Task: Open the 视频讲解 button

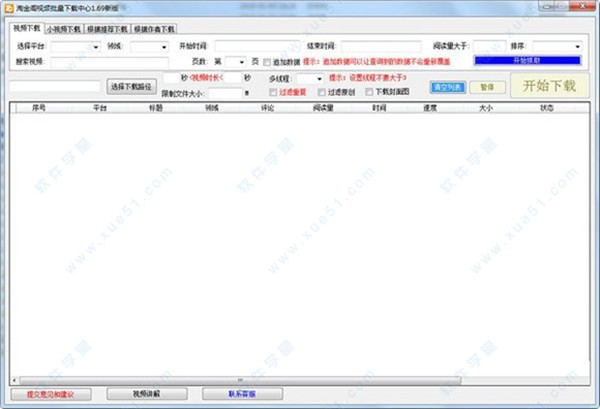Action: (147, 394)
